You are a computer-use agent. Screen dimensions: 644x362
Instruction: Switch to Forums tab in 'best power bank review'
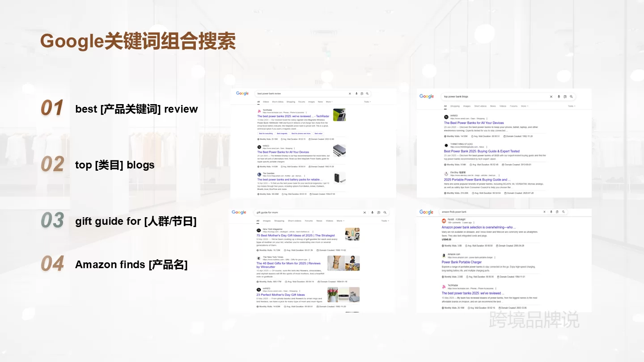(x=301, y=101)
